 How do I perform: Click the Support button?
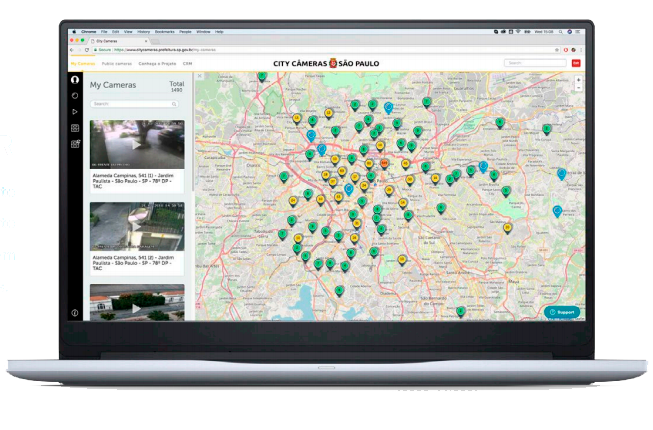point(562,312)
